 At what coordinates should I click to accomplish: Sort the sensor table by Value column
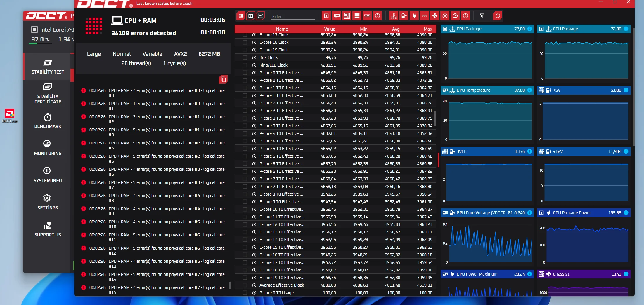tap(330, 29)
